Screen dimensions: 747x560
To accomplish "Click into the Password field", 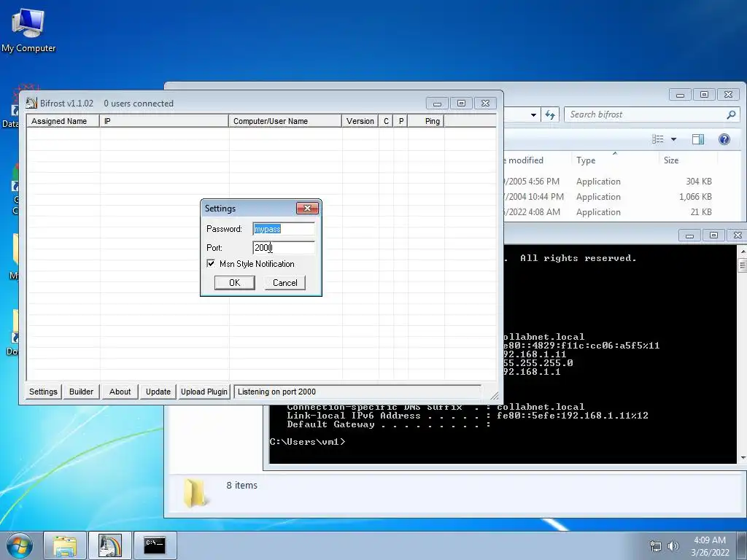I will coord(284,228).
